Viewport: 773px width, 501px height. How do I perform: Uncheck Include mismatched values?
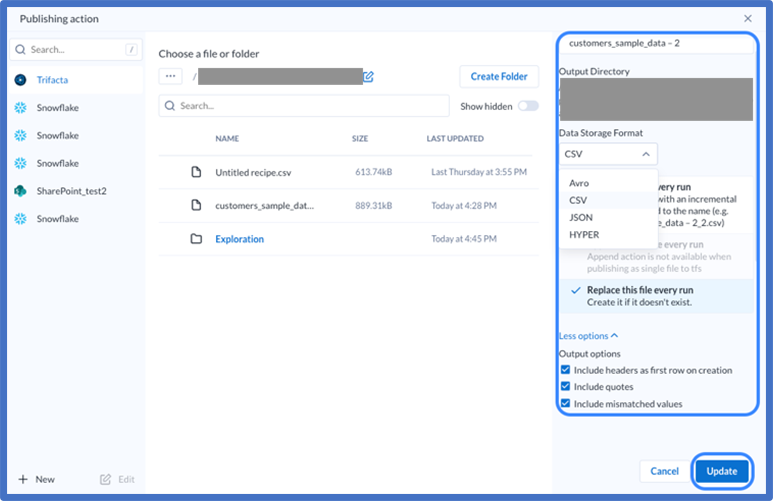pyautogui.click(x=565, y=403)
